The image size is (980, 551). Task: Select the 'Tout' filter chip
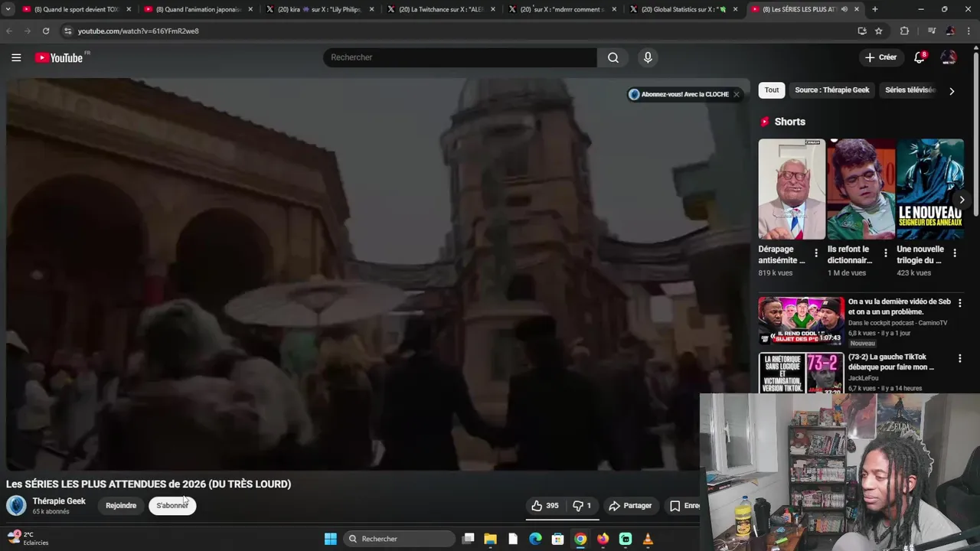[772, 90]
